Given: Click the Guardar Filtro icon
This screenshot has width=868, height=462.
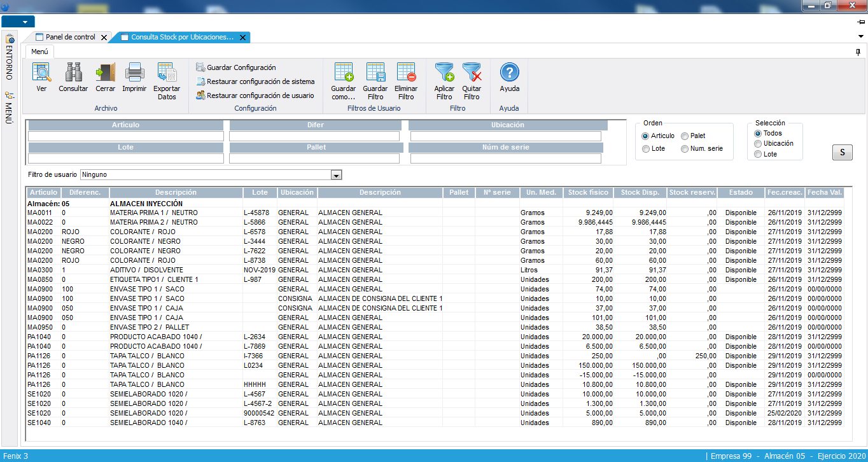Looking at the screenshot, I should [x=375, y=73].
